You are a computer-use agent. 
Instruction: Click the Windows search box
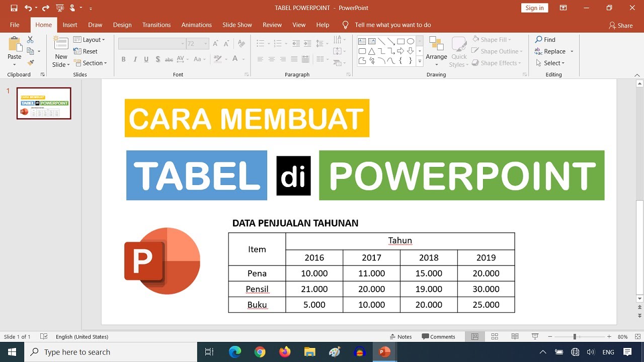pos(111,352)
